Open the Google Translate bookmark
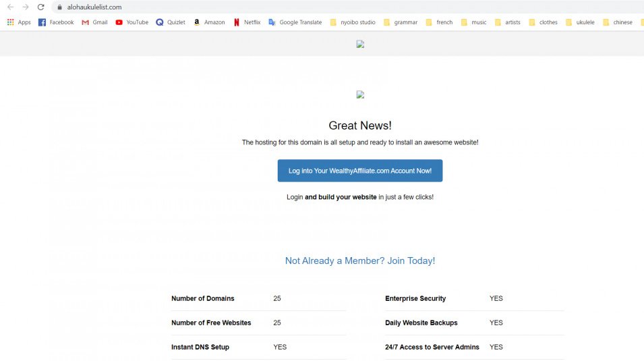The width and height of the screenshot is (644, 361). tap(295, 22)
